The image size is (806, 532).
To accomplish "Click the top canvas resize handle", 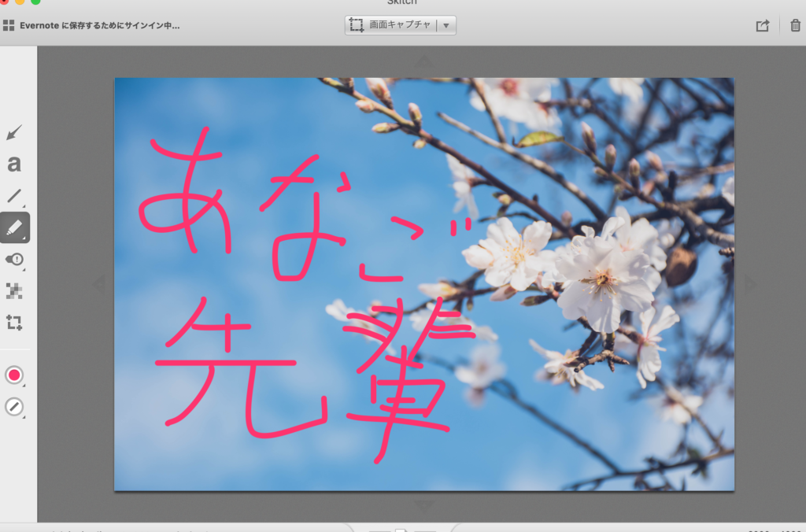I will coord(424,61).
